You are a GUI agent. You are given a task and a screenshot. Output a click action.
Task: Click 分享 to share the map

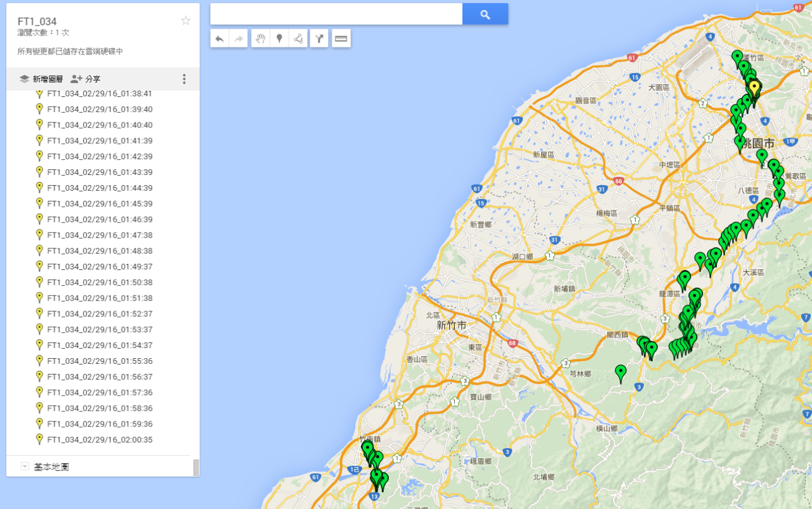[86, 79]
